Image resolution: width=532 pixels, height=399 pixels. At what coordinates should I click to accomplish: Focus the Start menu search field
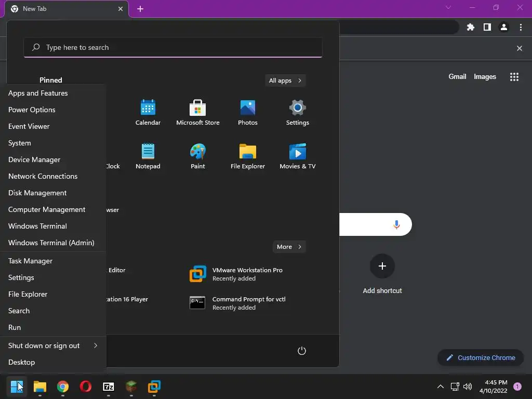click(x=173, y=47)
